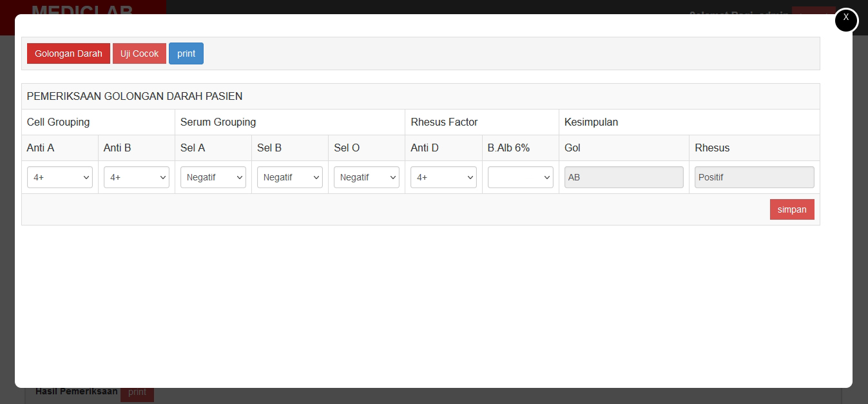The height and width of the screenshot is (404, 868).
Task: Switch to Uji Cocok section
Action: (x=139, y=53)
